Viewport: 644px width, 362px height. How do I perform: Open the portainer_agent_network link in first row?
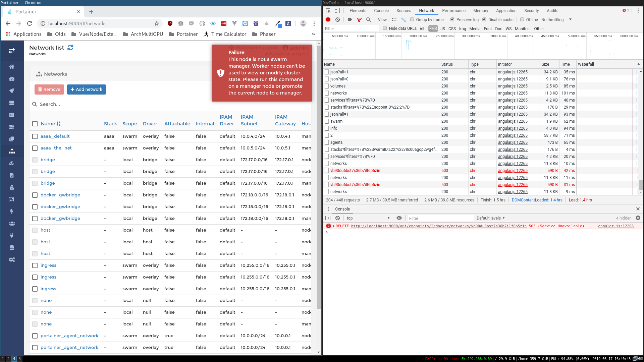click(69, 336)
